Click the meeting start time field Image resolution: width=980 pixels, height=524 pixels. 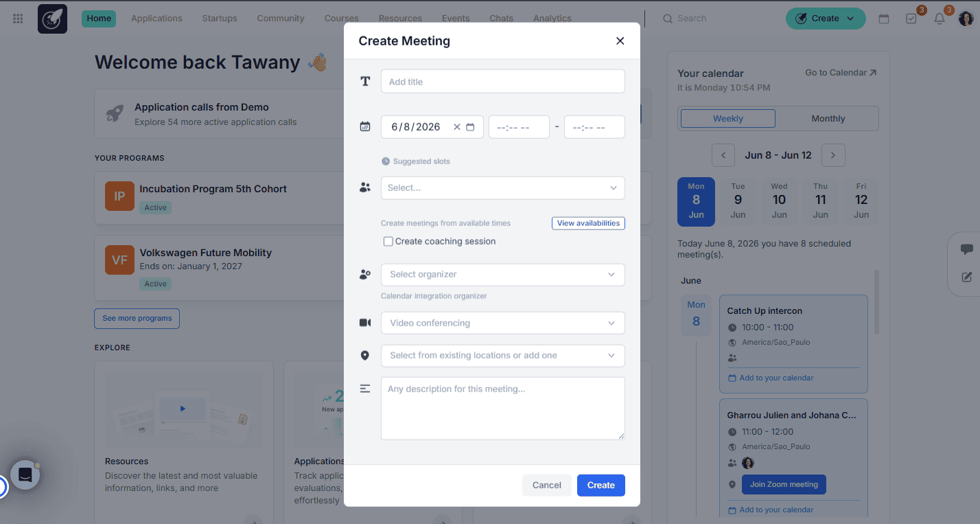point(519,127)
